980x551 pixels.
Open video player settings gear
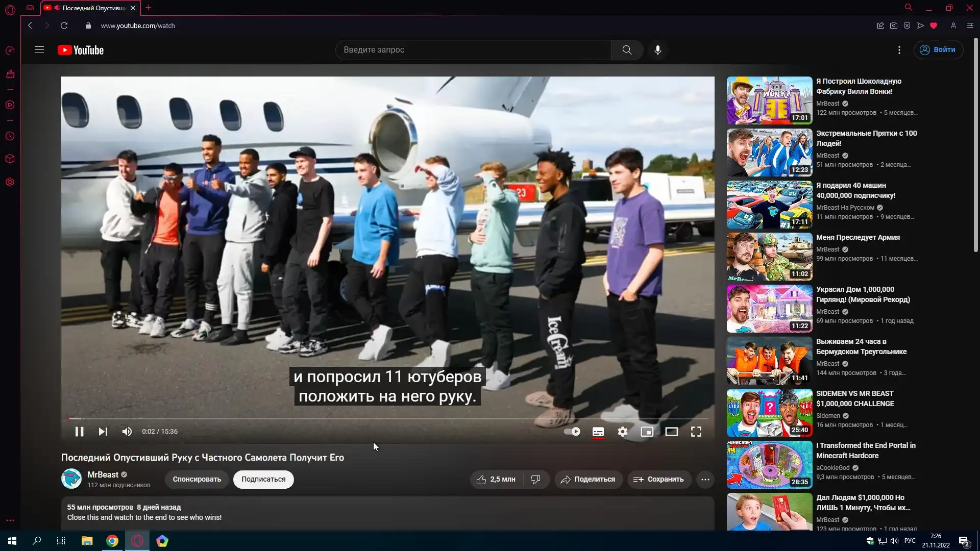623,432
